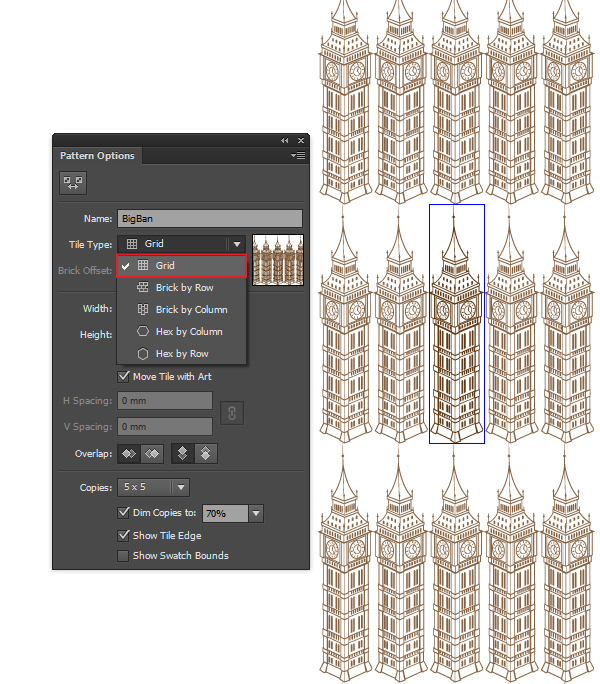Open the Copies 5 x 5 dropdown
Viewport: 600px width, 684px height.
tap(153, 487)
